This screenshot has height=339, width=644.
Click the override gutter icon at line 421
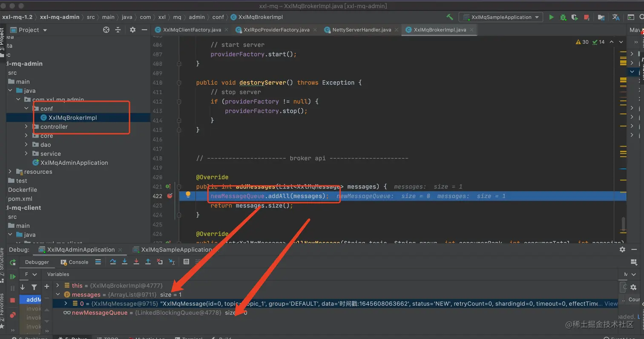pos(168,187)
